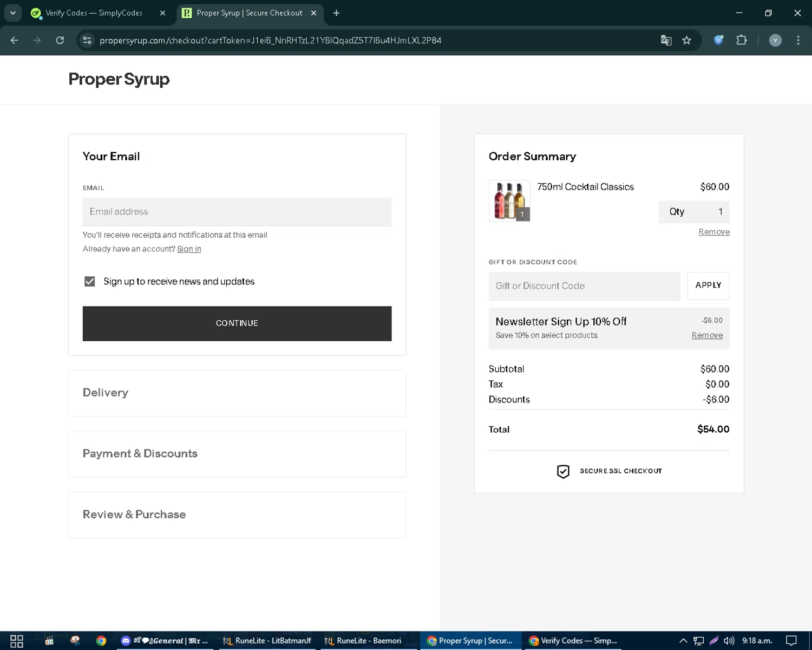Open the Chrome icon in taskbar

coord(101,641)
